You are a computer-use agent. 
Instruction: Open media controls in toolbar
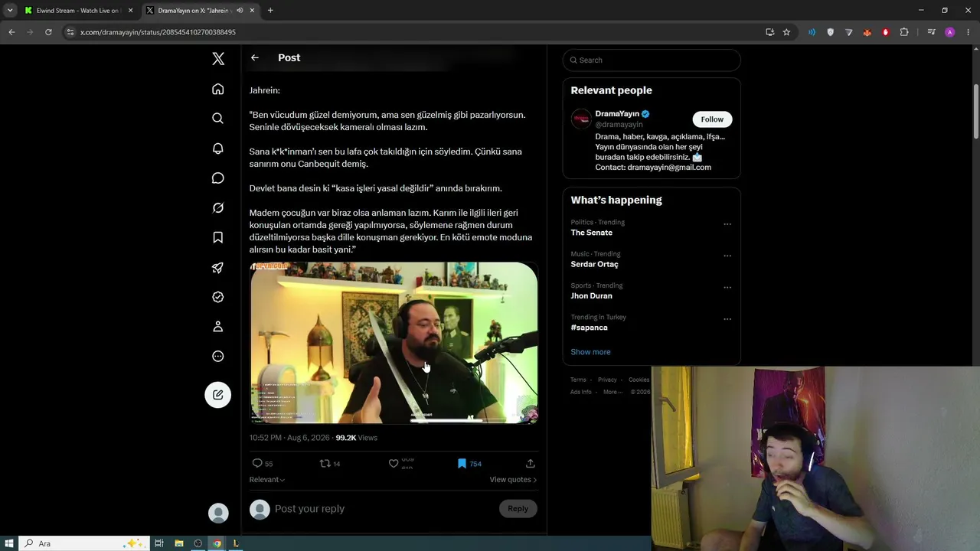[x=931, y=32]
